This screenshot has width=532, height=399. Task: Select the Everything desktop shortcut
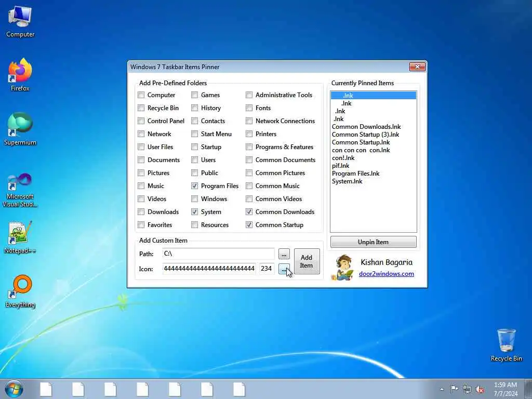tap(20, 291)
